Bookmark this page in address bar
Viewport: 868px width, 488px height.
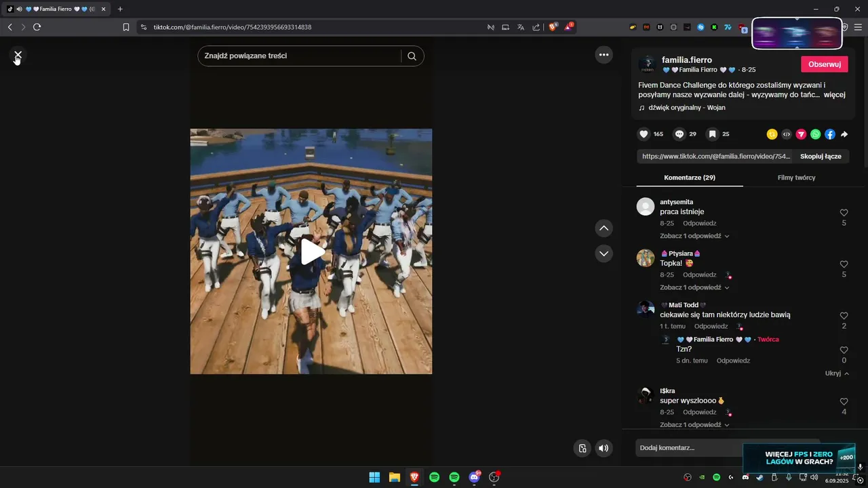[x=126, y=27]
